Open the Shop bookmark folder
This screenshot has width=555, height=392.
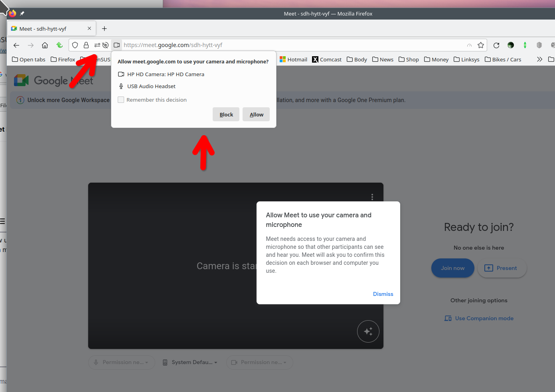click(x=409, y=59)
